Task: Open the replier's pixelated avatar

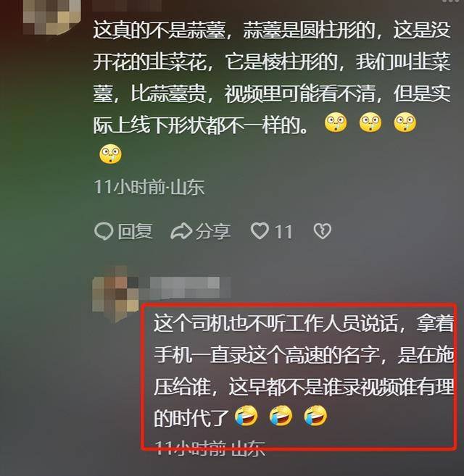Action: [x=115, y=293]
